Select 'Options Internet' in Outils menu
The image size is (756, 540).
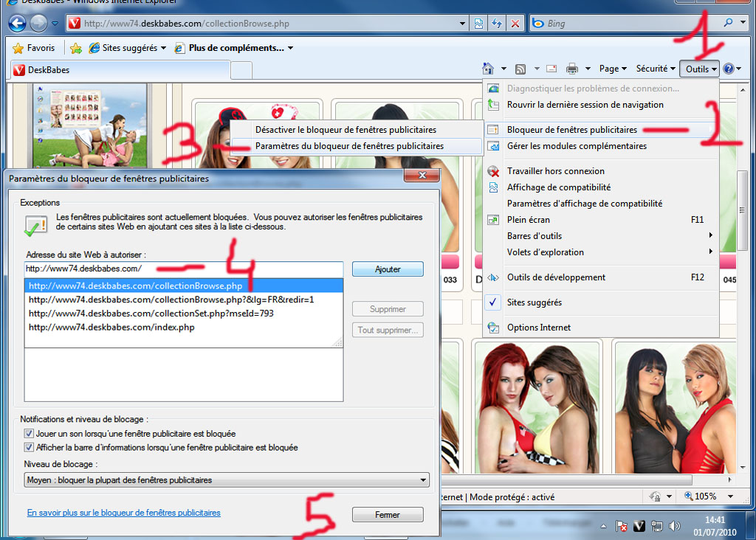pyautogui.click(x=538, y=328)
